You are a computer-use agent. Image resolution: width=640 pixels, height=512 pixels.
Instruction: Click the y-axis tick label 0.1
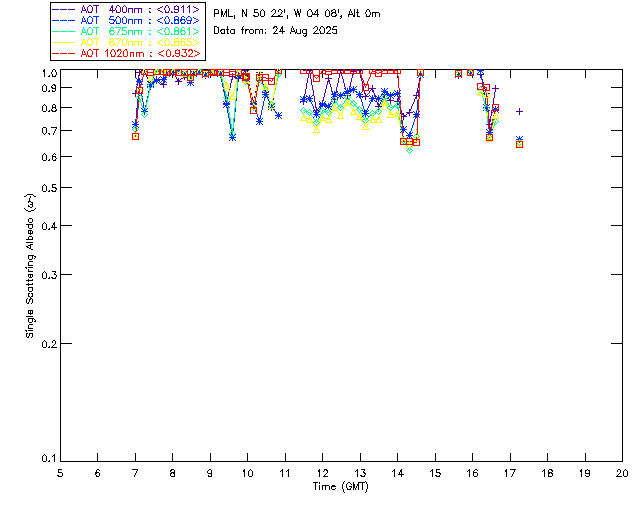point(47,459)
